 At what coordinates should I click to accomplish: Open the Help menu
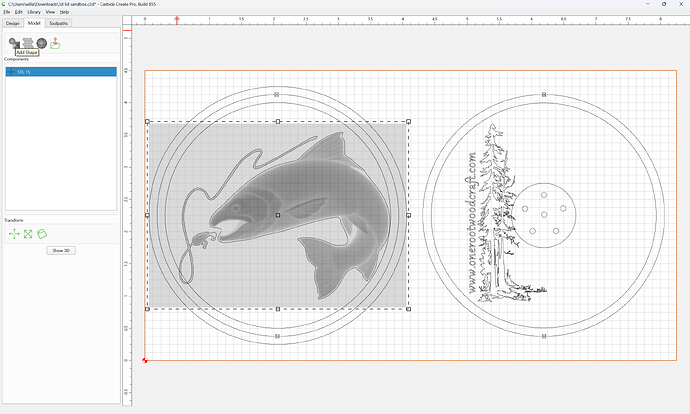(x=64, y=12)
